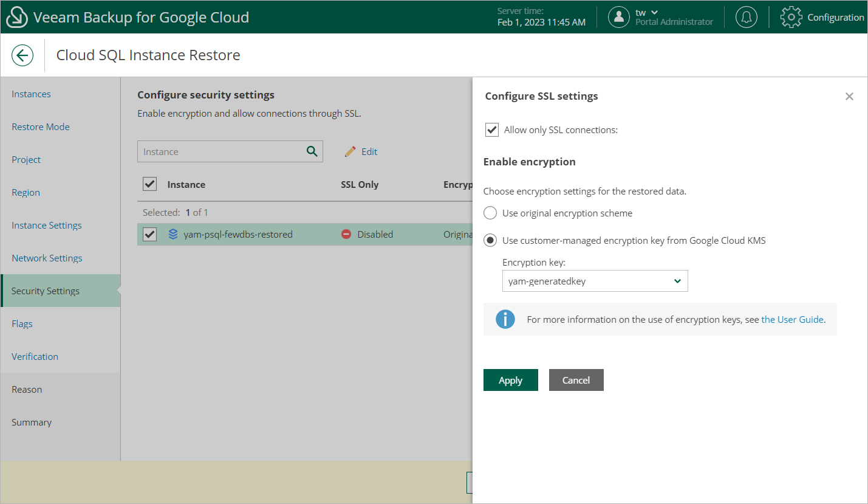Go to the Project step

pos(26,160)
